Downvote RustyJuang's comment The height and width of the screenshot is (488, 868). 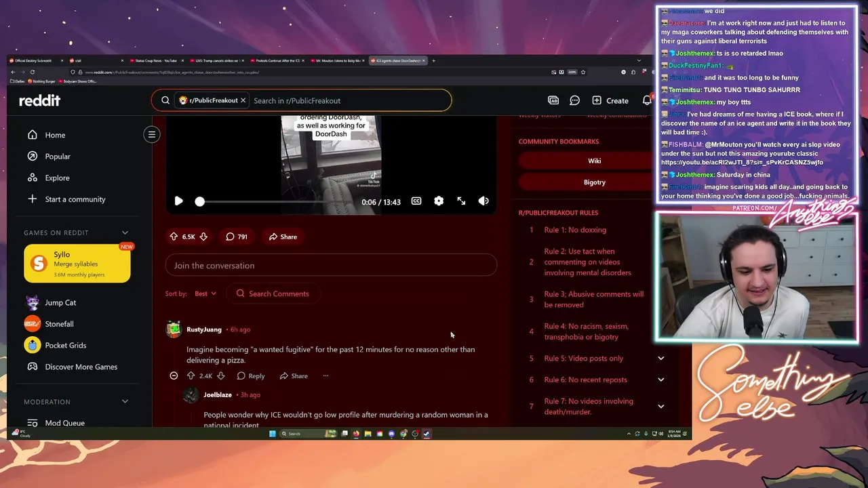(221, 375)
